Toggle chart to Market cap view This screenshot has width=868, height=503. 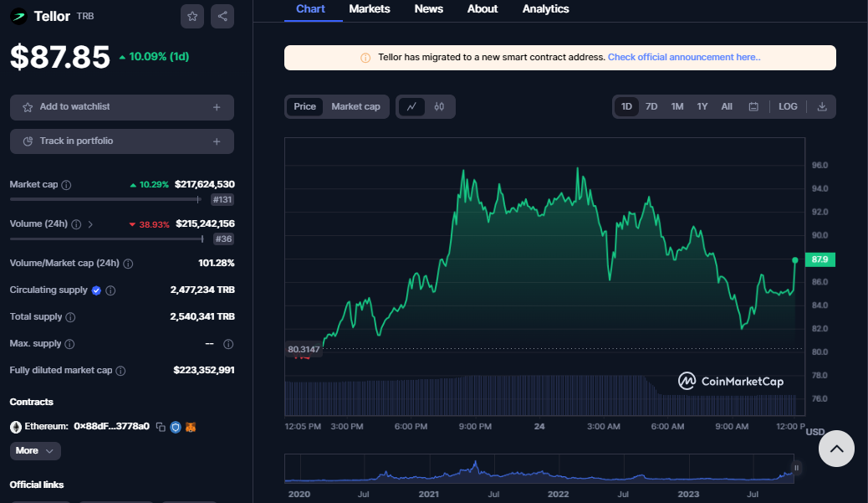(x=355, y=106)
